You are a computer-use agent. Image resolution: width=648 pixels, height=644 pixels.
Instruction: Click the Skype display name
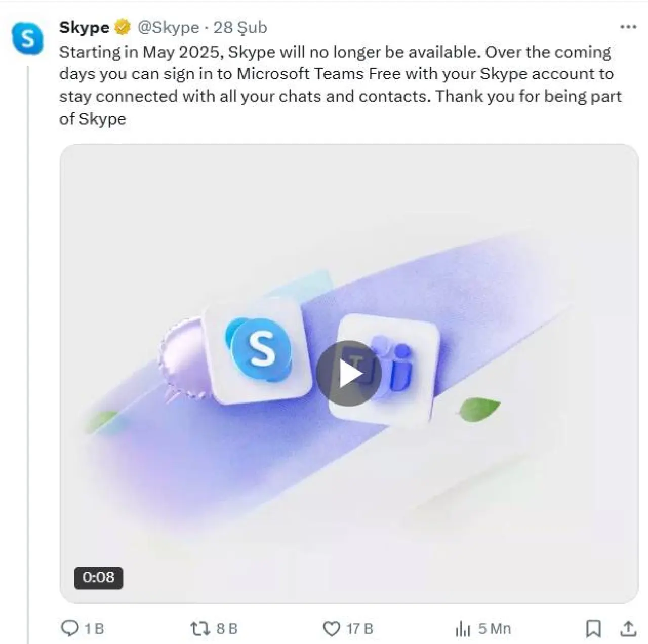coord(84,27)
